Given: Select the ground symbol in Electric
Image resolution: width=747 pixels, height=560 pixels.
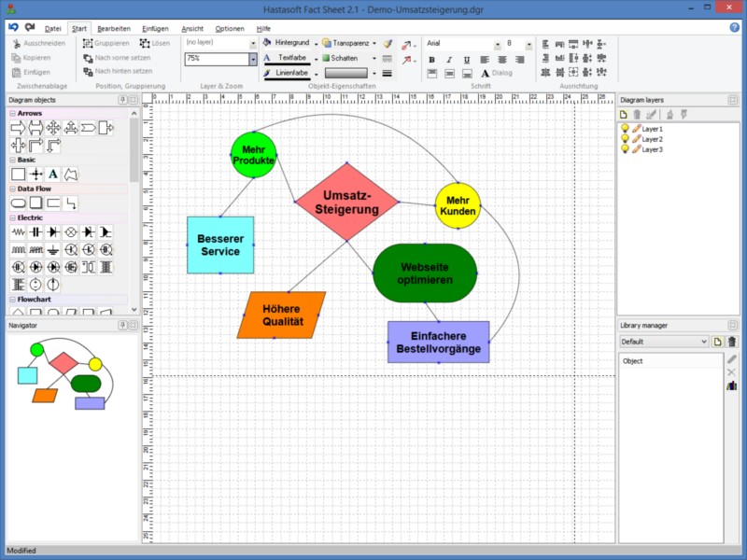Looking at the screenshot, I should (53, 249).
